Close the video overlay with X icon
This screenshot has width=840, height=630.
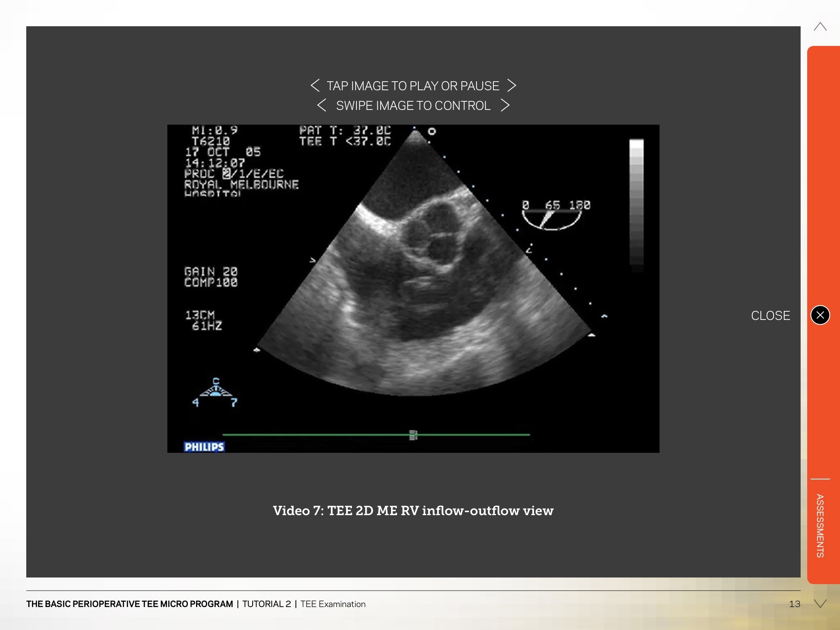820,315
